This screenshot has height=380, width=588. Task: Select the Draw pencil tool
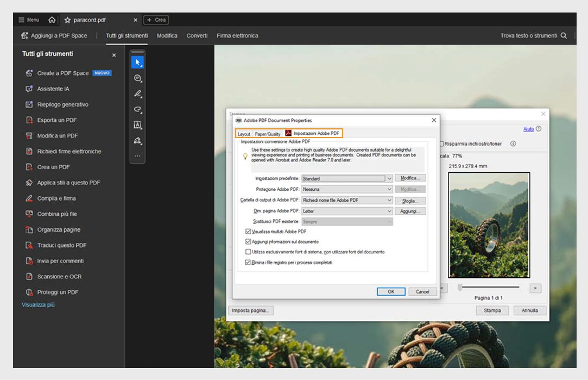coord(137,93)
